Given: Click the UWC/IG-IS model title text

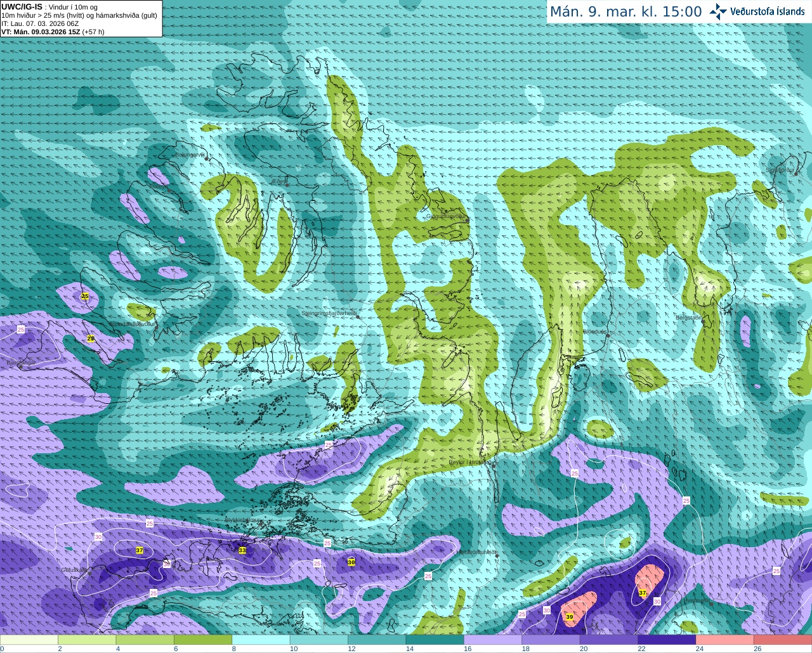Looking at the screenshot, I should 22,7.
